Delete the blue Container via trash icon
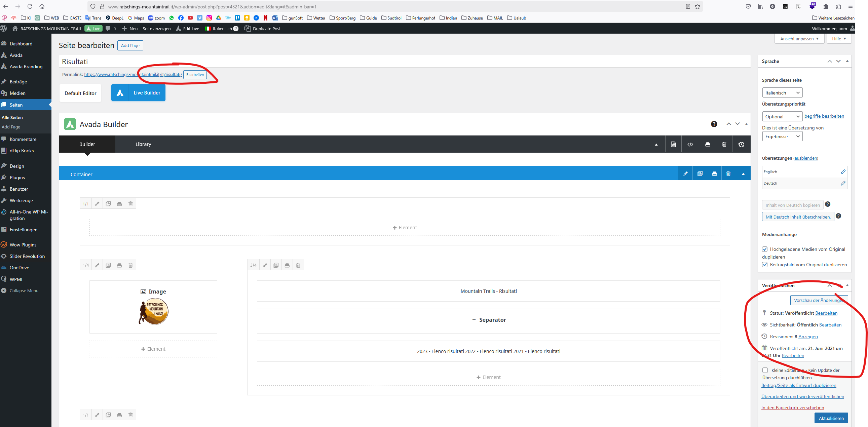868x427 pixels. click(728, 174)
